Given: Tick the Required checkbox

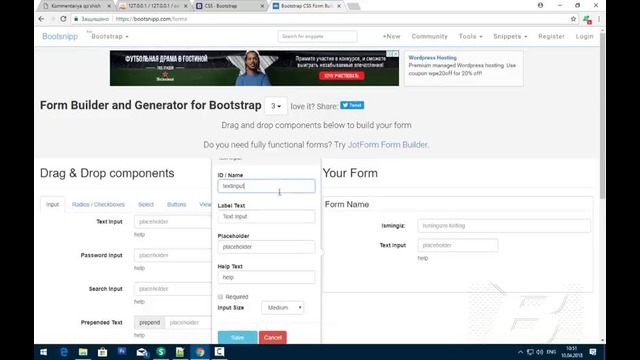Looking at the screenshot, I should click(220, 297).
